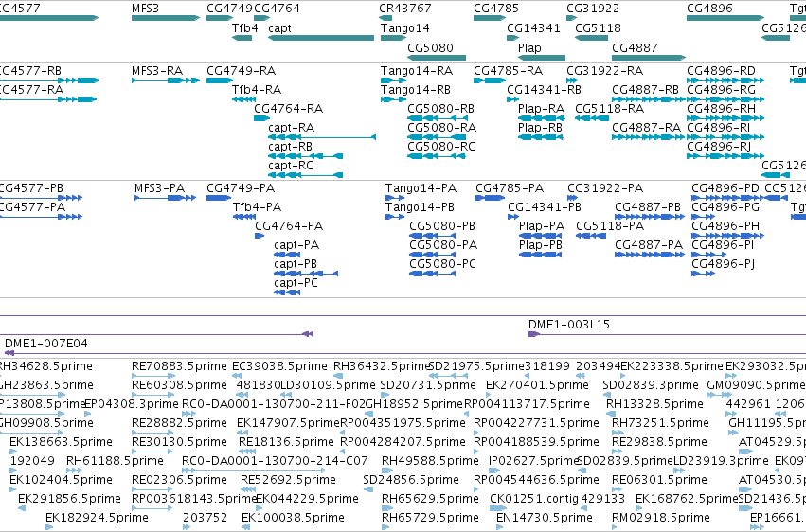Click the CG4785-PA label
806x532 pixels.
click(x=510, y=188)
